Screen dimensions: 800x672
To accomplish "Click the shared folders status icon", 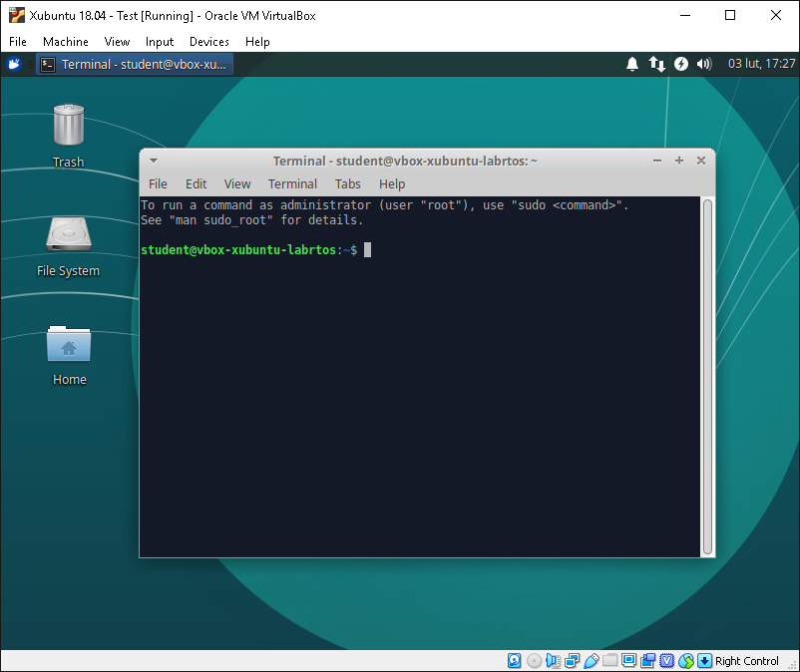I will (x=610, y=661).
